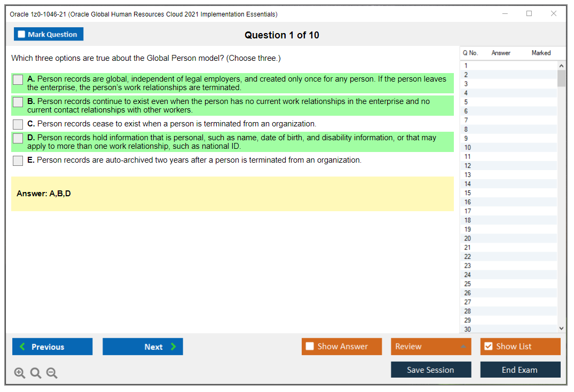Click the Save Session button
The height and width of the screenshot is (392, 574).
[x=431, y=370]
